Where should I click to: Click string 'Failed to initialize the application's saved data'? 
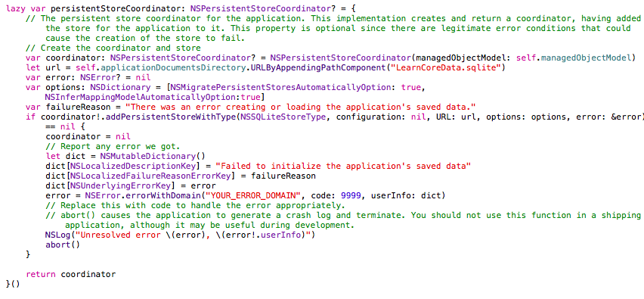coord(343,167)
